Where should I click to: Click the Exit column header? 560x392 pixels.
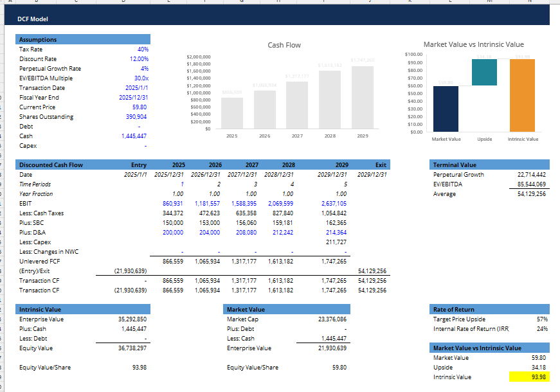coord(381,165)
